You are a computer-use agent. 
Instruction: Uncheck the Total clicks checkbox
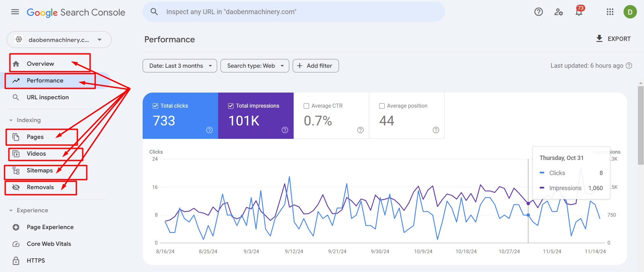click(x=155, y=106)
